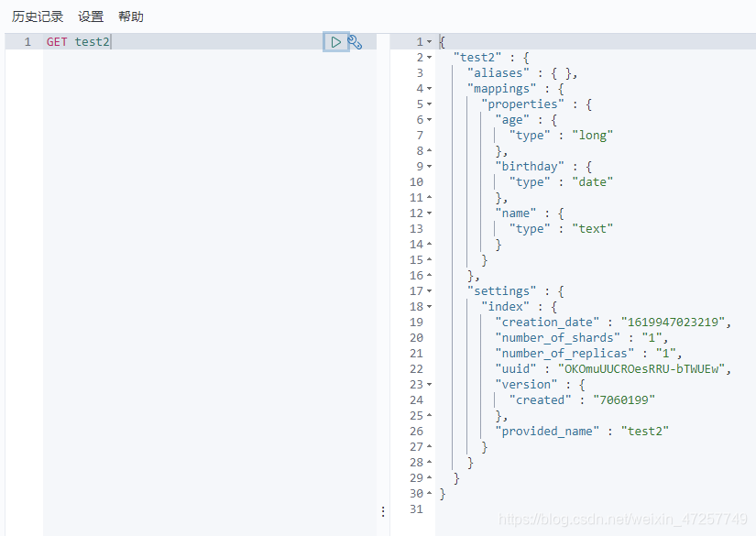Click the creation_date value "1619947023219"
Image resolution: width=756 pixels, height=536 pixels.
[x=673, y=323]
